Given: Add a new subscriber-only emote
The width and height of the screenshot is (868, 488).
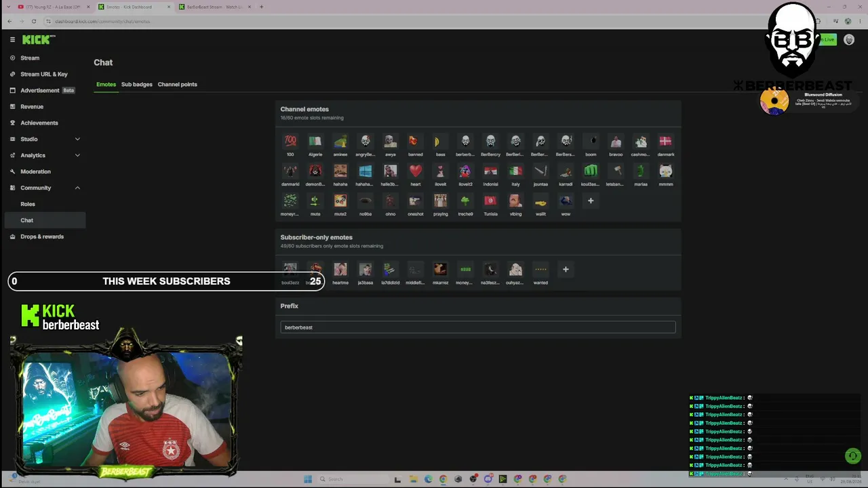Looking at the screenshot, I should 566,269.
